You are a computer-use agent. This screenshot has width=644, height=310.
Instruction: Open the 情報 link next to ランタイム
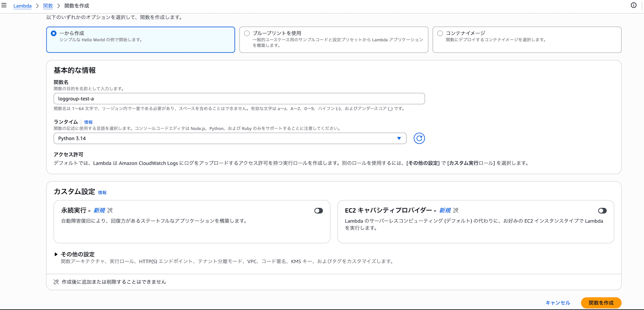[88, 122]
